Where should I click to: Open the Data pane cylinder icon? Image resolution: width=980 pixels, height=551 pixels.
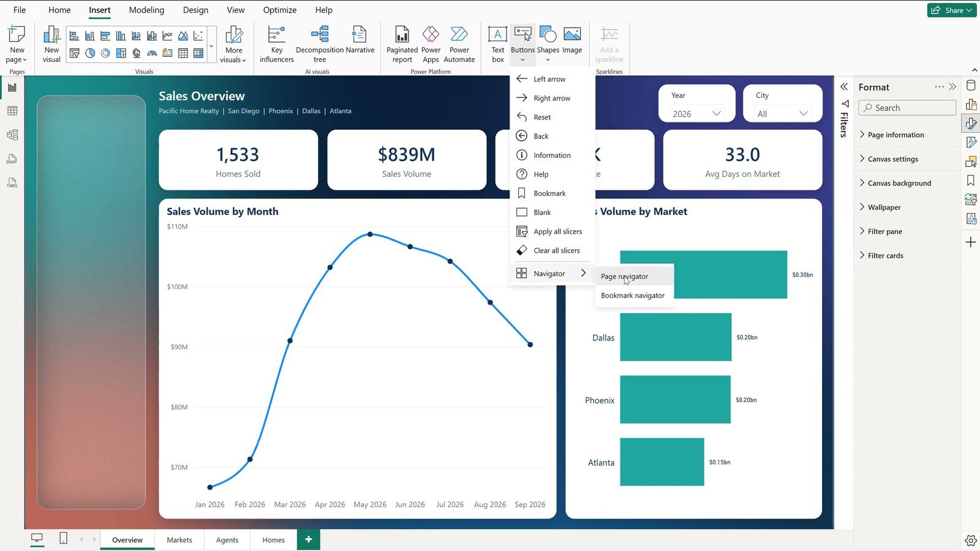(x=971, y=85)
